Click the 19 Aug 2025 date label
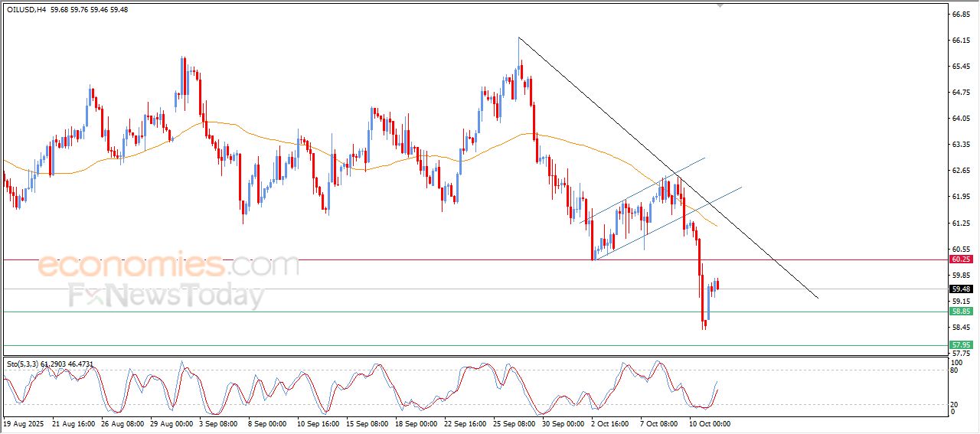 (24, 423)
